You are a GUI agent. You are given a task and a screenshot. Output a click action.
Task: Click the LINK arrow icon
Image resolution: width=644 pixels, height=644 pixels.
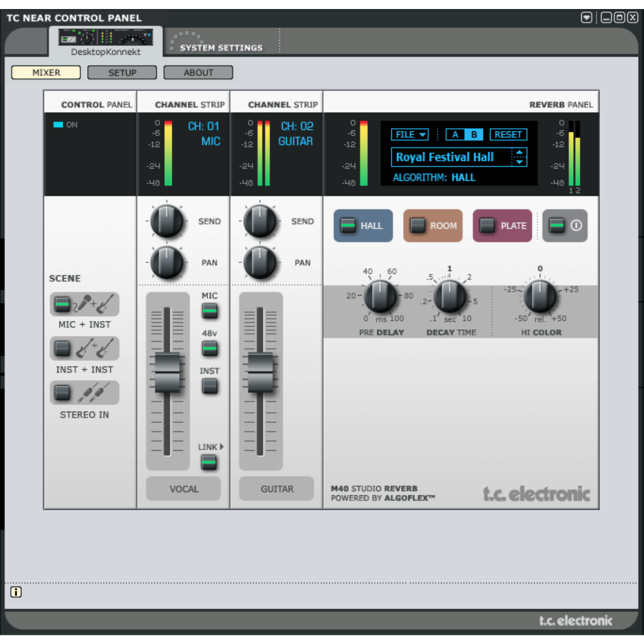point(222,447)
